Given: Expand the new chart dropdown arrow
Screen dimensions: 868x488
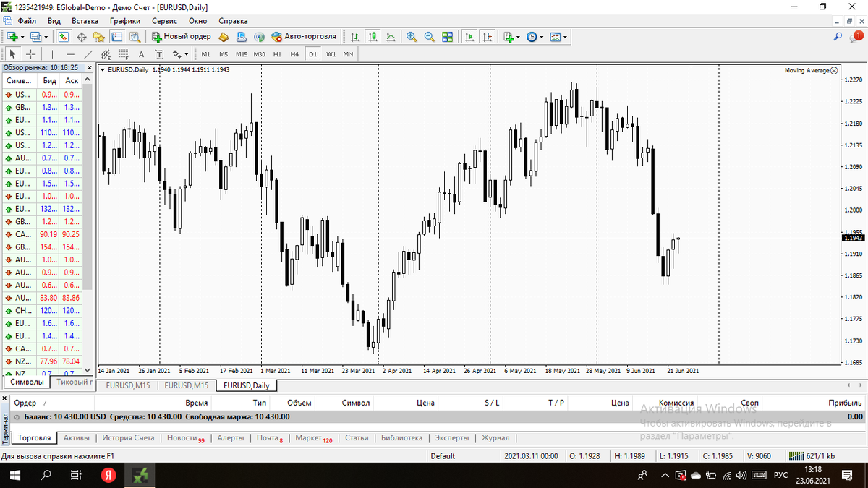Looking at the screenshot, I should coord(23,36).
